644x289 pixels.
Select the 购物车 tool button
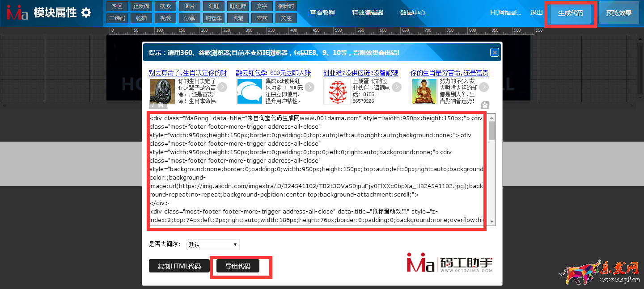pyautogui.click(x=214, y=18)
